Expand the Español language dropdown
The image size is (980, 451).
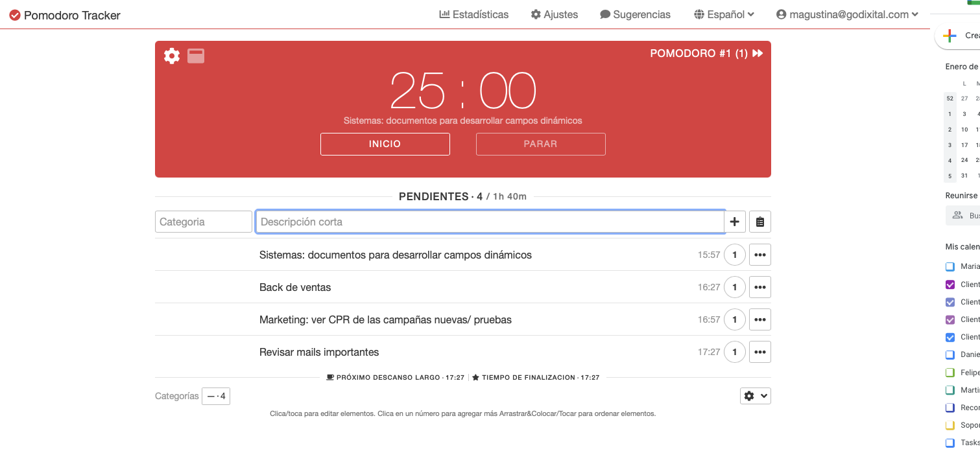[724, 14]
